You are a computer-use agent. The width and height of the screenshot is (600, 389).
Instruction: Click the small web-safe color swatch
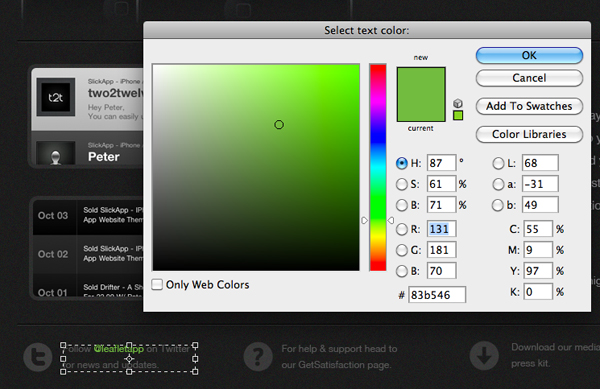tap(458, 115)
